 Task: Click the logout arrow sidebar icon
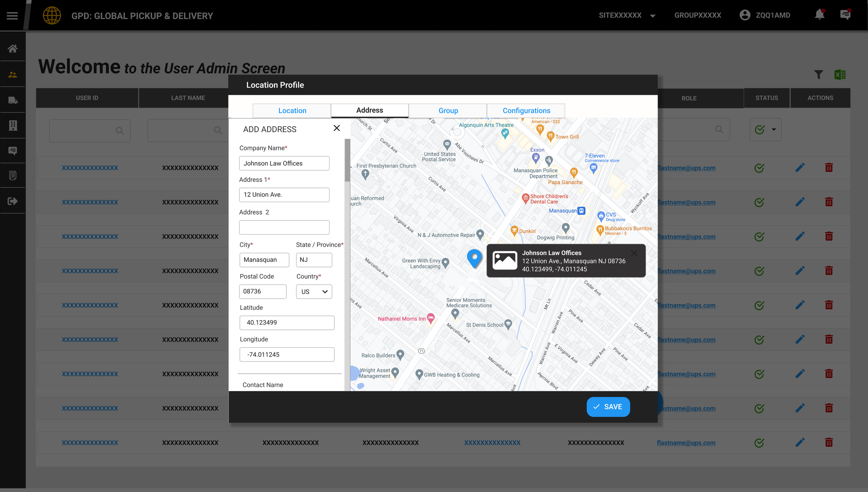click(13, 201)
